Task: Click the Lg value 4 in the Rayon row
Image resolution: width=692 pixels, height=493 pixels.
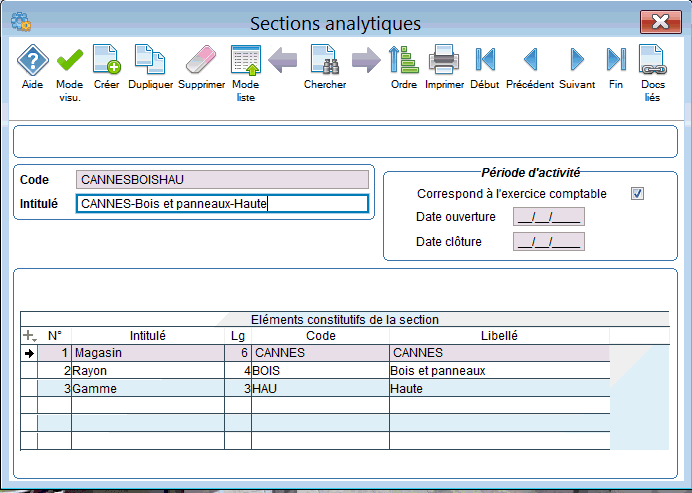Action: tap(238, 371)
